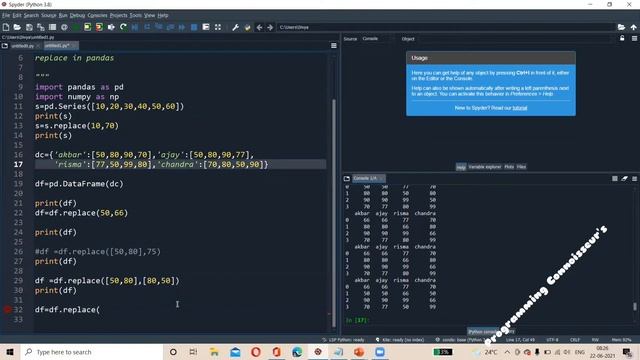Open the Consoles menu
Viewport: 640px width, 360px height.
[97, 15]
